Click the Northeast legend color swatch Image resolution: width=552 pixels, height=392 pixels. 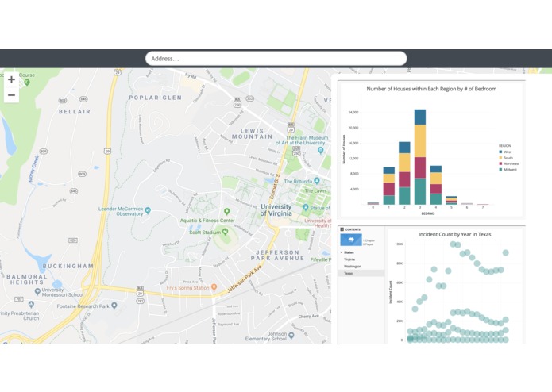pyautogui.click(x=500, y=163)
